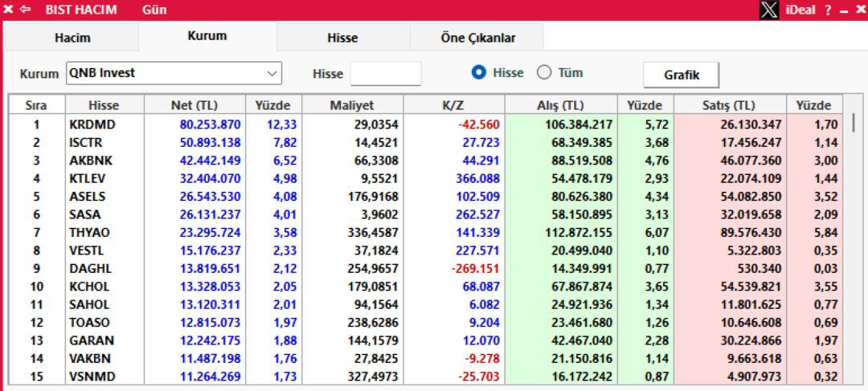The height and width of the screenshot is (391, 868).
Task: Sort by the Satış (TL) column header
Action: (730, 105)
